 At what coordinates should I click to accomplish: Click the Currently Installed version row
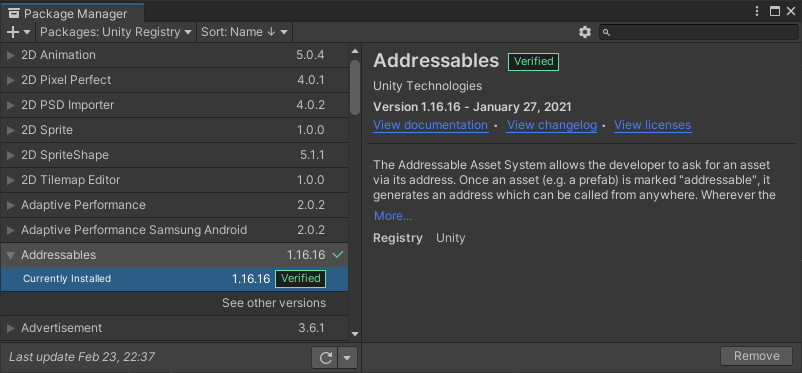point(174,279)
